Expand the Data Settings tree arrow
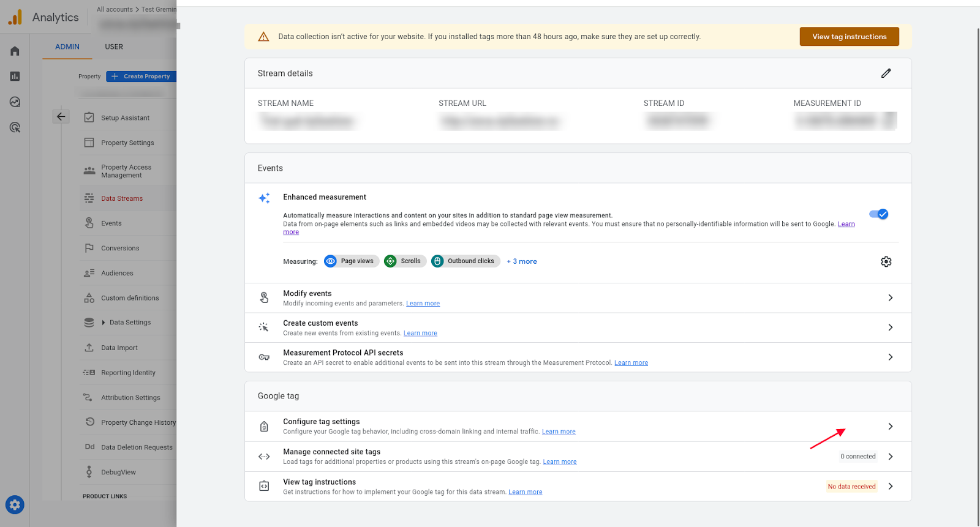Screen dimensions: 980x527 point(104,323)
